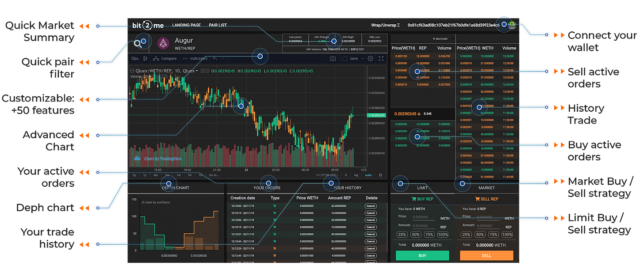Switch chart to fullscreen mode

381,58
